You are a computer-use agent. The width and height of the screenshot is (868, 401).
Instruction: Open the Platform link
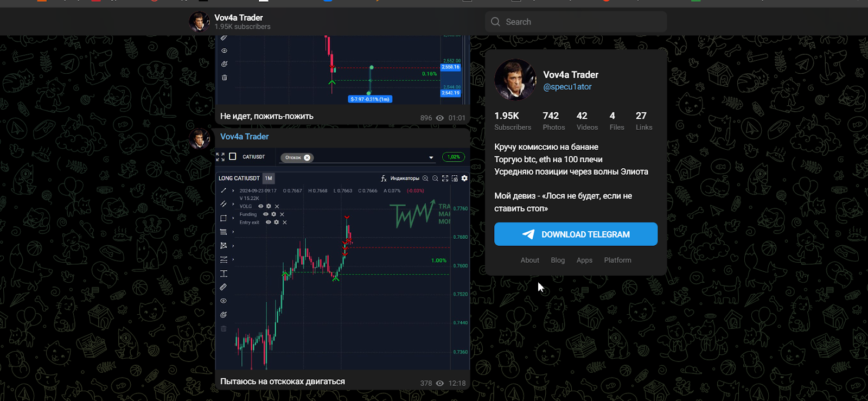618,260
